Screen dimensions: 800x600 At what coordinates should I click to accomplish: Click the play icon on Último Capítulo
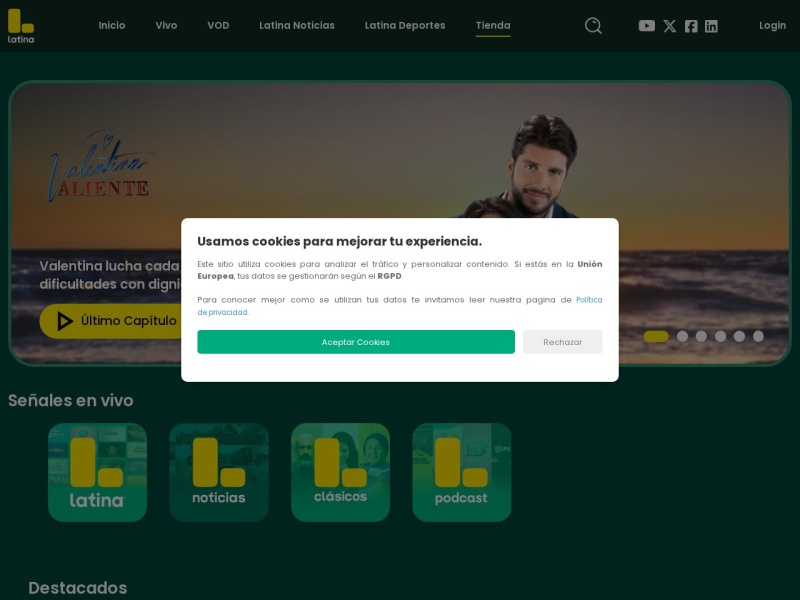pos(64,321)
